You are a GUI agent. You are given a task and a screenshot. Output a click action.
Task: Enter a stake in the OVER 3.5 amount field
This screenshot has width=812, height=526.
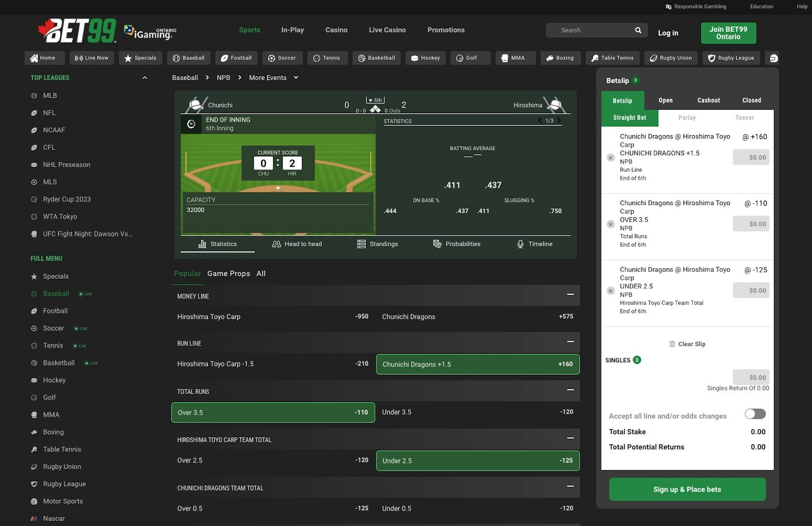(x=751, y=223)
